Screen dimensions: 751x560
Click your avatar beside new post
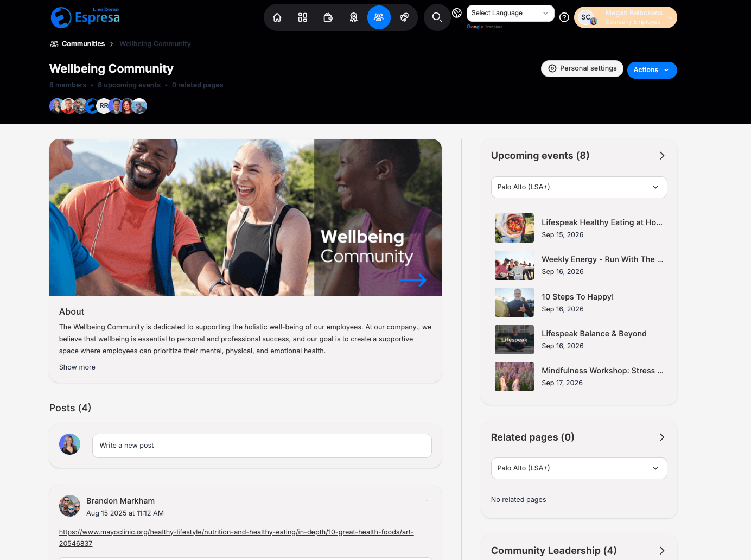click(69, 444)
